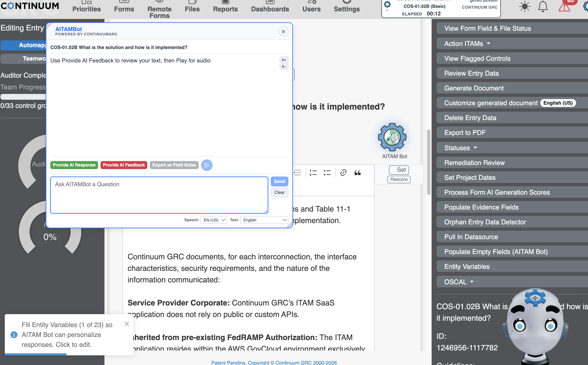The height and width of the screenshot is (365, 588).
Task: Click Export to PDF
Action: point(512,132)
